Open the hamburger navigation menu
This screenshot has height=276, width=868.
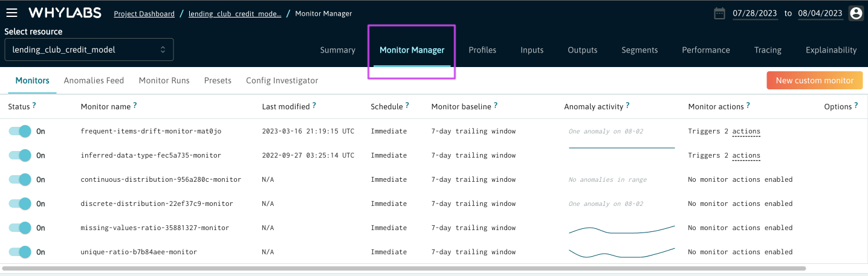pyautogui.click(x=11, y=13)
